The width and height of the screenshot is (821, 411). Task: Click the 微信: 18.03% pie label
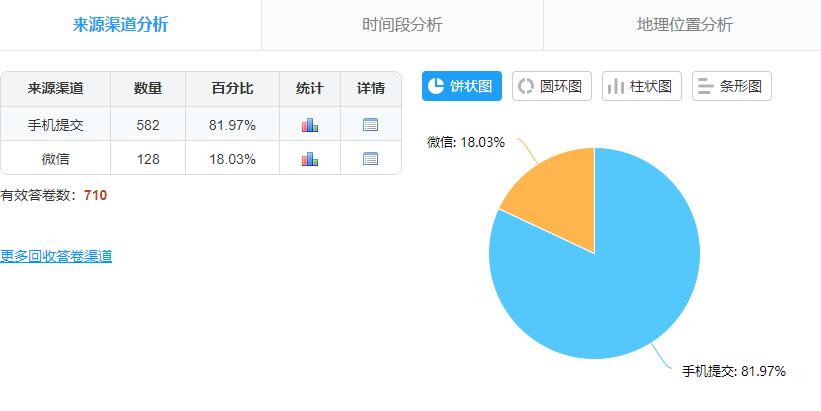tap(466, 142)
